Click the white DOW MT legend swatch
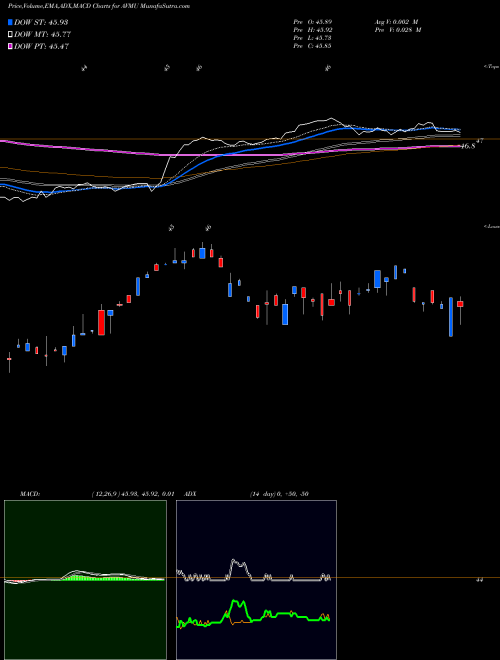 pyautogui.click(x=10, y=35)
